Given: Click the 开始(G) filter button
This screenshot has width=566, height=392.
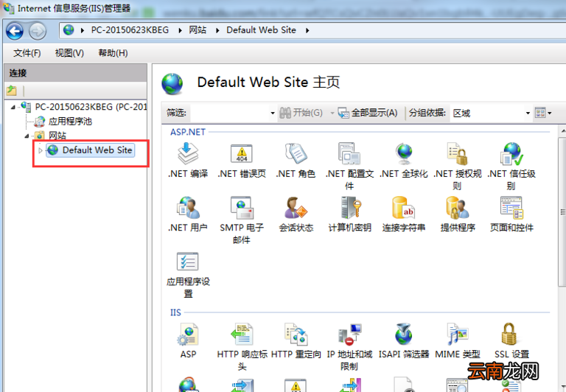Looking at the screenshot, I should click(x=301, y=113).
